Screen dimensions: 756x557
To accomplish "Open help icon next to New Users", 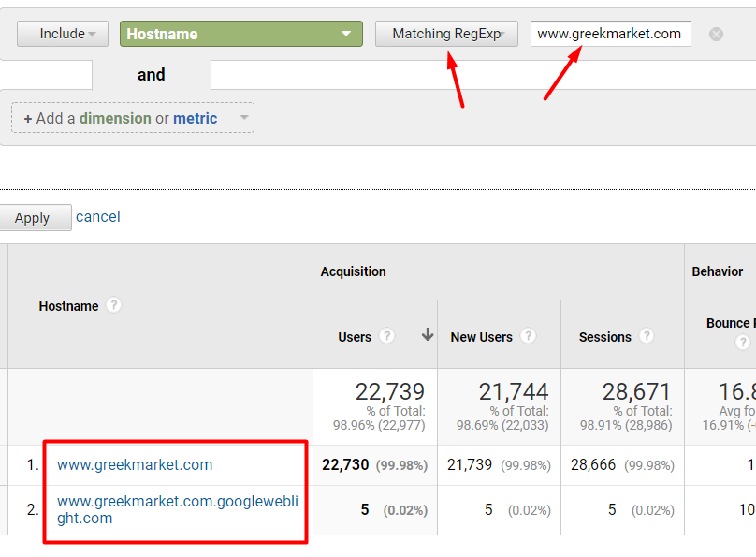I will click(528, 336).
